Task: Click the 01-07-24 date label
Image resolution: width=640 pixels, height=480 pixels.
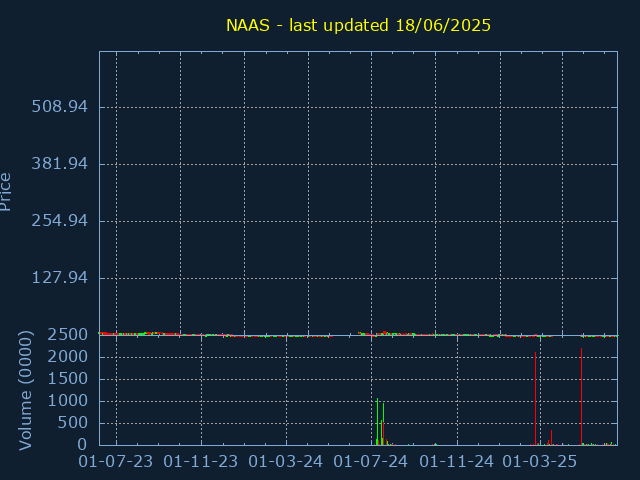Action: click(371, 462)
